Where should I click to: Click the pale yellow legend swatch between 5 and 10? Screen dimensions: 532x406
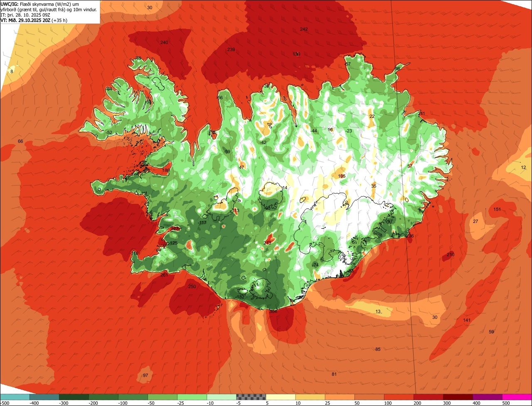281,397
